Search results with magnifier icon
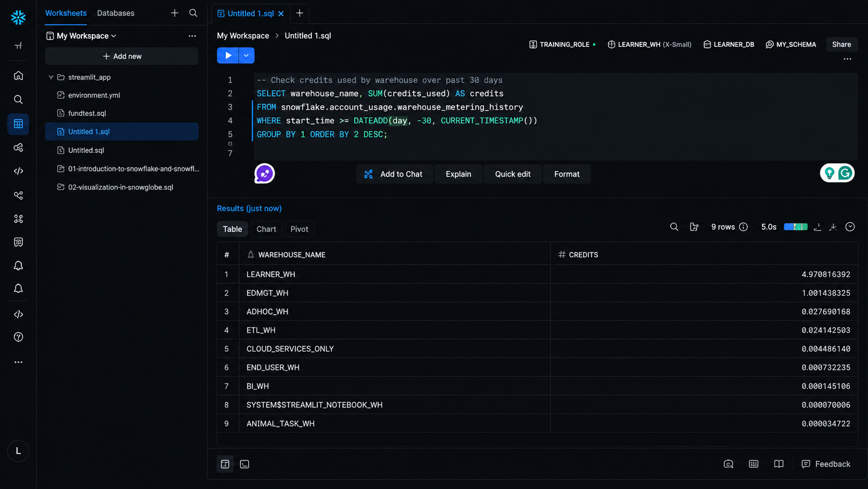 [x=674, y=227]
